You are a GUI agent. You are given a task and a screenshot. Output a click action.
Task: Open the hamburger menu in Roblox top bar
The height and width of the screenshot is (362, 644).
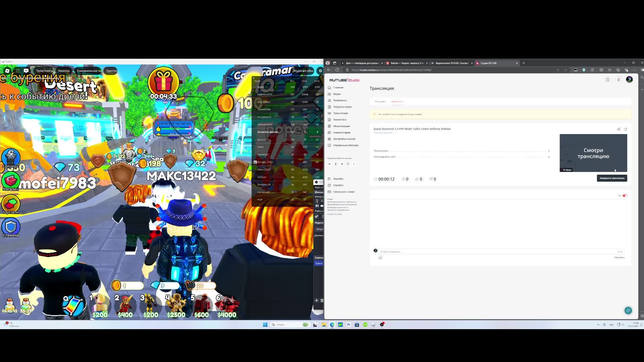click(18, 71)
